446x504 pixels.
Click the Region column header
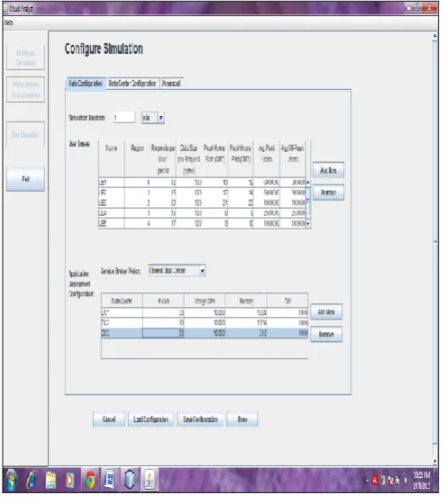tap(137, 159)
